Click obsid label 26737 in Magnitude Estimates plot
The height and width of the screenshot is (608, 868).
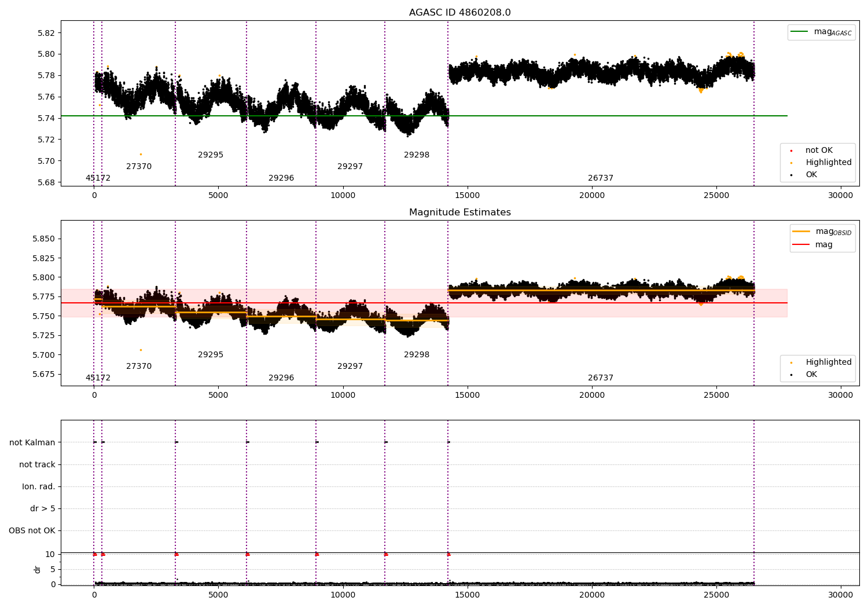pyautogui.click(x=601, y=378)
